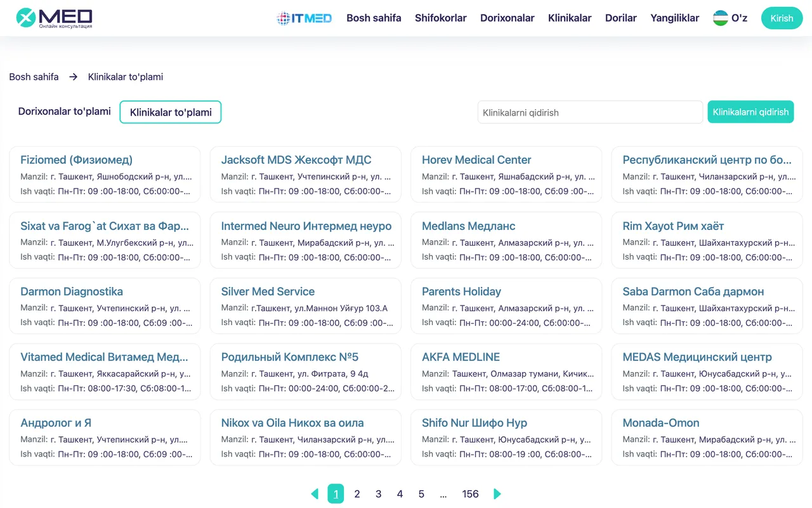812x508 pixels.
Task: Open Parents Holiday clinic card
Action: (506, 306)
